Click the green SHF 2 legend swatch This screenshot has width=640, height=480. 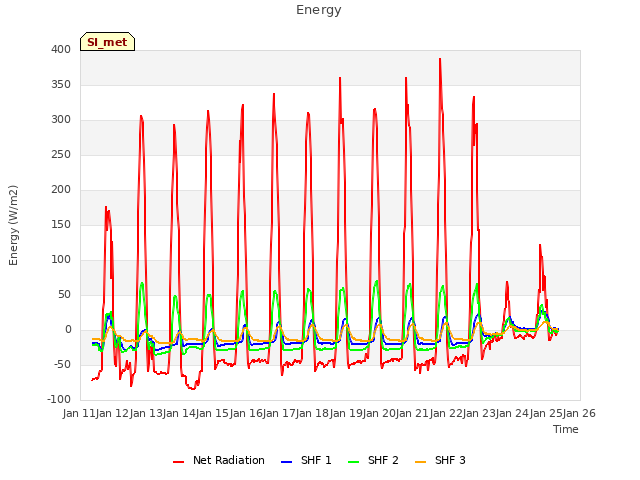(x=353, y=462)
